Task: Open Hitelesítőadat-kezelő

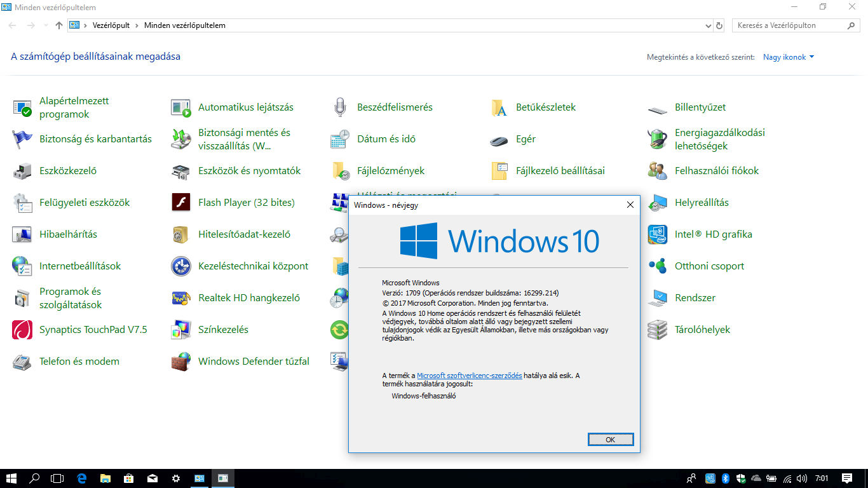Action: click(231, 234)
